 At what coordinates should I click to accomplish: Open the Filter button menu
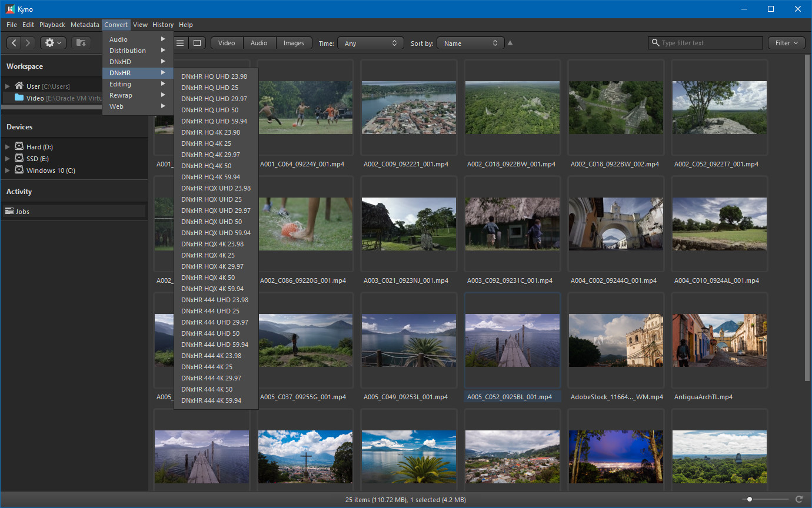pyautogui.click(x=786, y=43)
